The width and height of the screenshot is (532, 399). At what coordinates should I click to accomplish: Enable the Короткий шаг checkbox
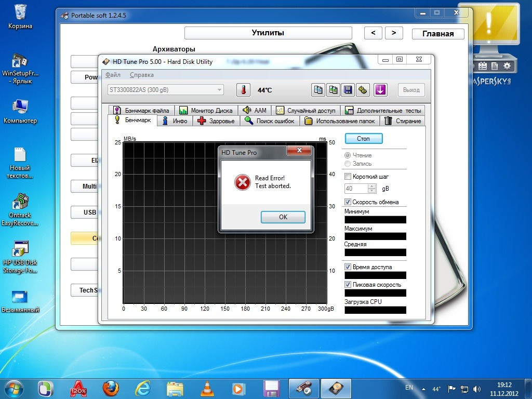[348, 177]
